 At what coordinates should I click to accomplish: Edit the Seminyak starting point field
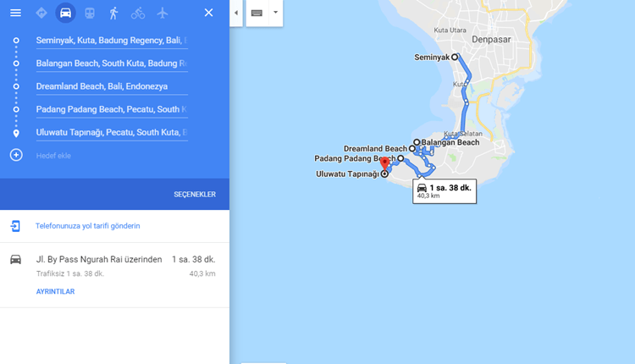112,41
